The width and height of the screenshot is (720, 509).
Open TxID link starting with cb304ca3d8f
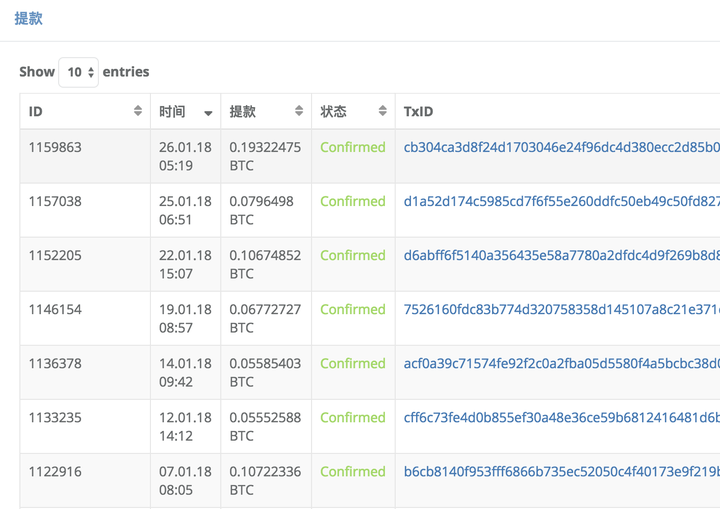pos(562,147)
